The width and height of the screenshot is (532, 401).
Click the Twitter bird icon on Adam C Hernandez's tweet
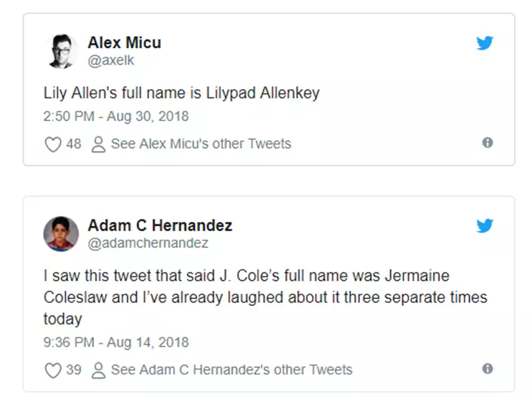(x=484, y=226)
